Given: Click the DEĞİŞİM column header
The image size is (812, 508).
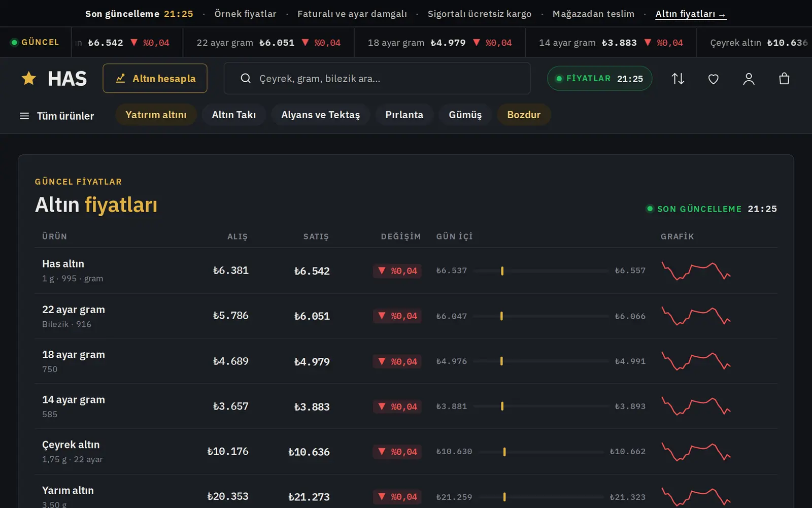Looking at the screenshot, I should coord(401,236).
